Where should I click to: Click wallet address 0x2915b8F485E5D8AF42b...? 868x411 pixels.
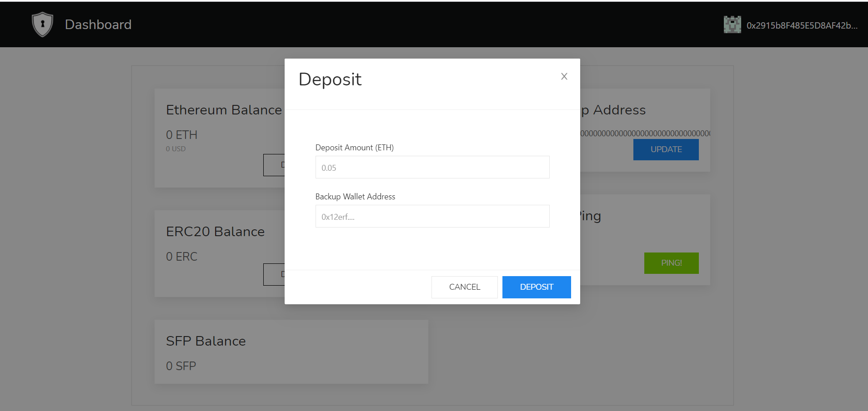coord(802,25)
